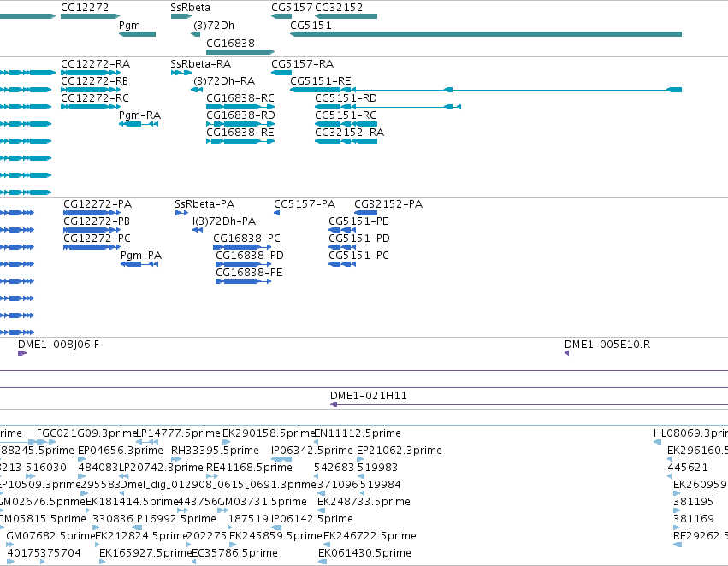This screenshot has height=566, width=728.
Task: Select protein CG16838-PC
Action: [x=242, y=247]
